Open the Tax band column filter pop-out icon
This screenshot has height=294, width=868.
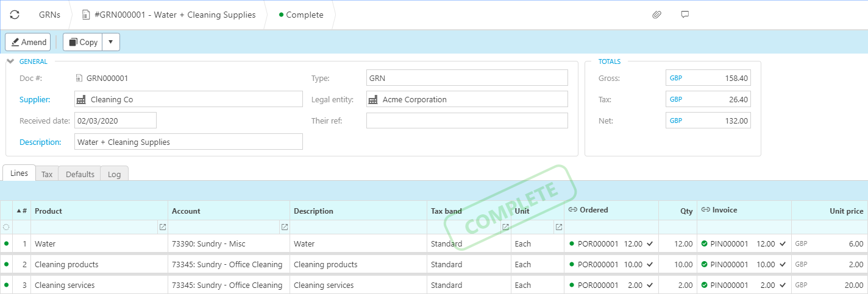(505, 227)
